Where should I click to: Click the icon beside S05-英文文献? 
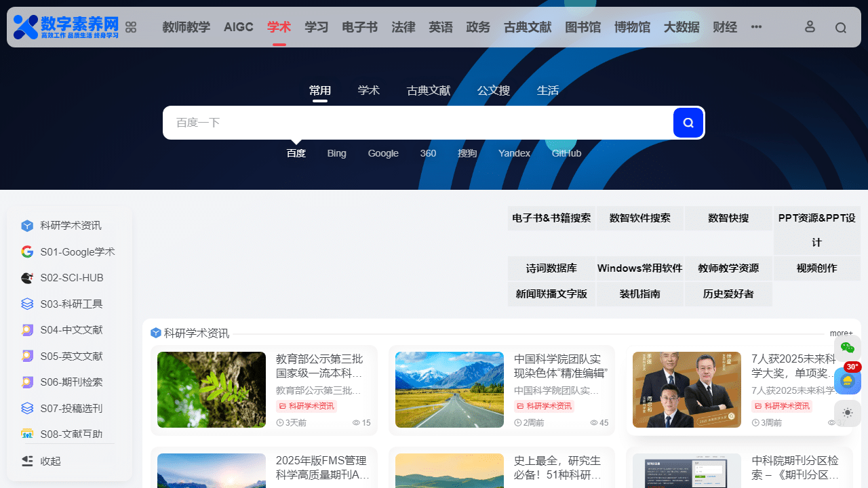tap(27, 357)
